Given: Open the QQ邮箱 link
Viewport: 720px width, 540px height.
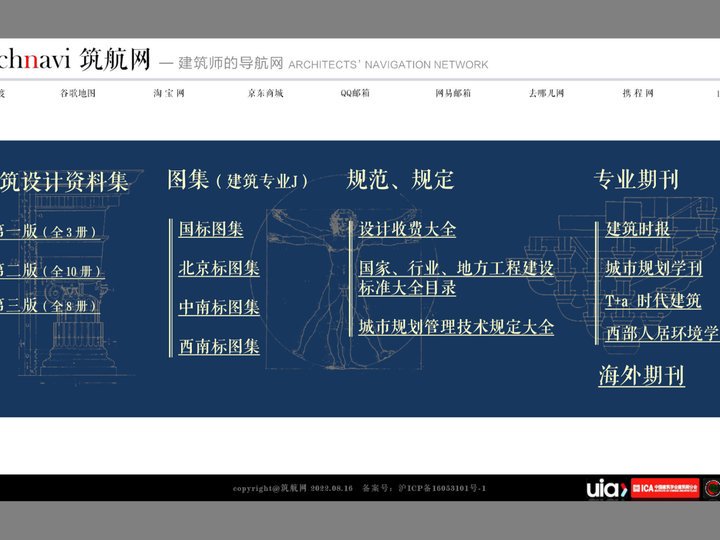Looking at the screenshot, I should [x=355, y=93].
